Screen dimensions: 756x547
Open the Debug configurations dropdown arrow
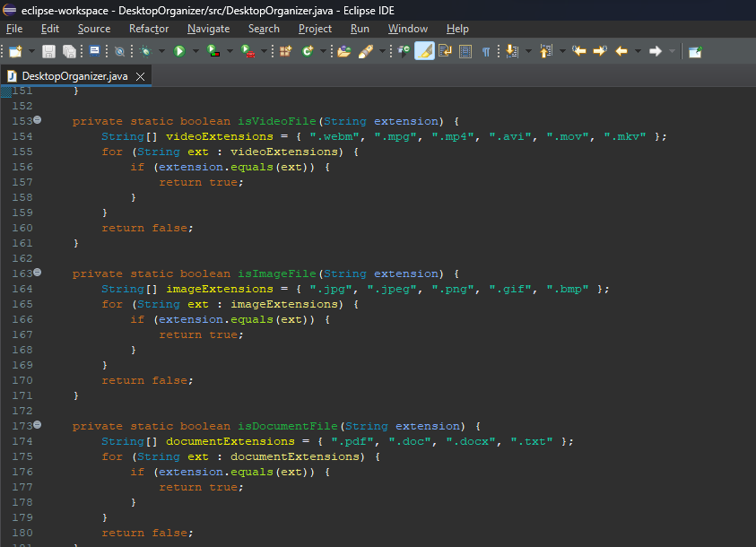[x=162, y=51]
